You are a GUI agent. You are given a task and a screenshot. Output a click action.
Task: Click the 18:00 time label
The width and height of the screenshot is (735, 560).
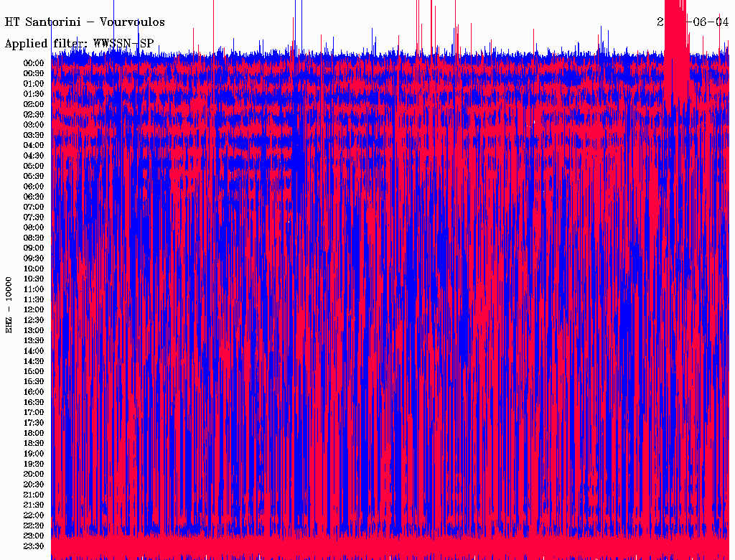[34, 433]
